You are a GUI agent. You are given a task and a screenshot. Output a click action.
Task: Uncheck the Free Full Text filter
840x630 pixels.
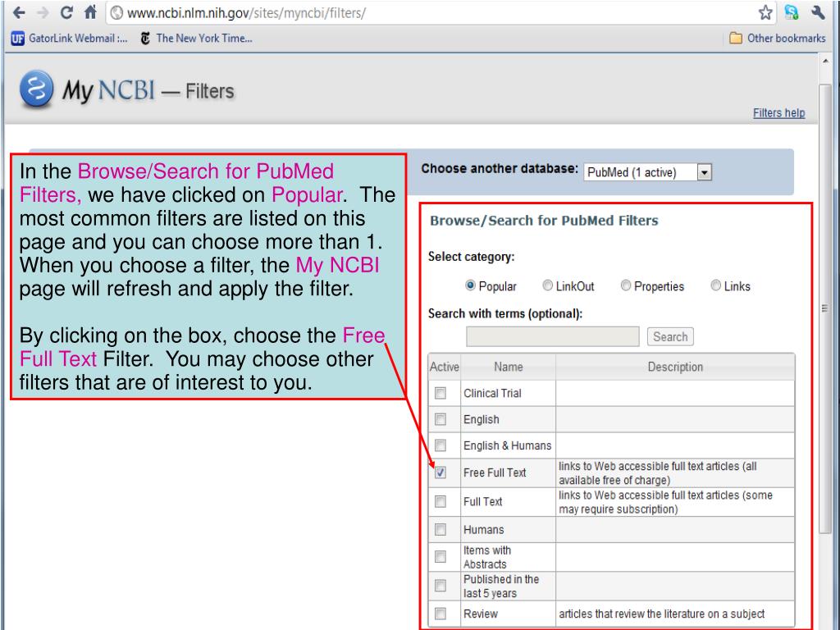click(441, 472)
